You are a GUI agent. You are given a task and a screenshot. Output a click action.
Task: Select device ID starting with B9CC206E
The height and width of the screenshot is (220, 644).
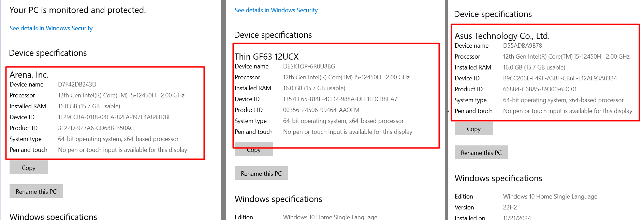560,78
